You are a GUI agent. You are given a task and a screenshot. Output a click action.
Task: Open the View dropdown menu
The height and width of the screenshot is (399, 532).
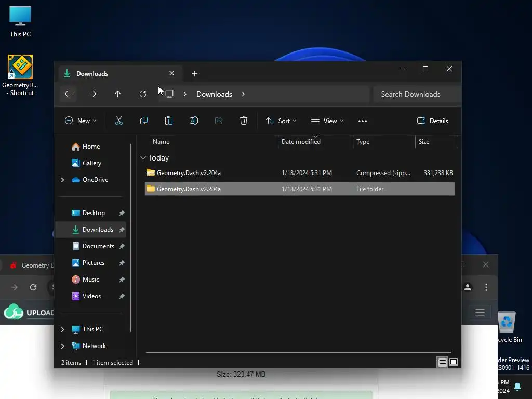[x=327, y=121]
